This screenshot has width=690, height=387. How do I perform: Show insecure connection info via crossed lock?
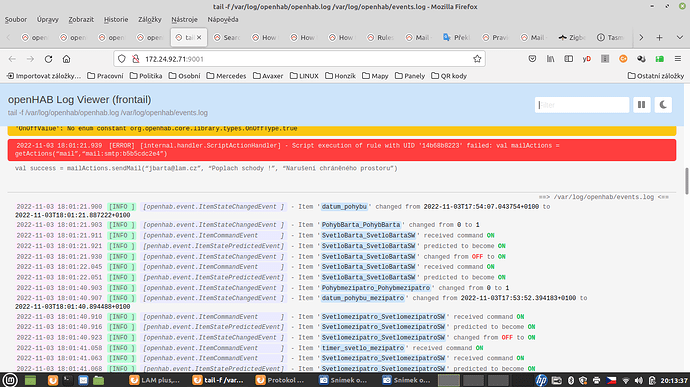click(136, 59)
